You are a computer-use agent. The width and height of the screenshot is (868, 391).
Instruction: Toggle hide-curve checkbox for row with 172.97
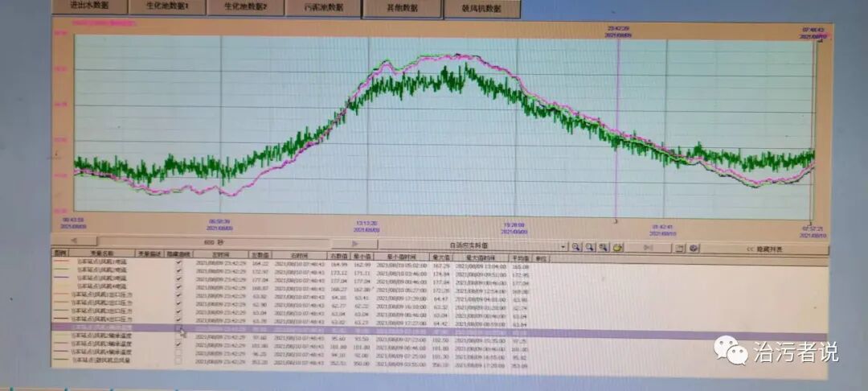(x=178, y=270)
